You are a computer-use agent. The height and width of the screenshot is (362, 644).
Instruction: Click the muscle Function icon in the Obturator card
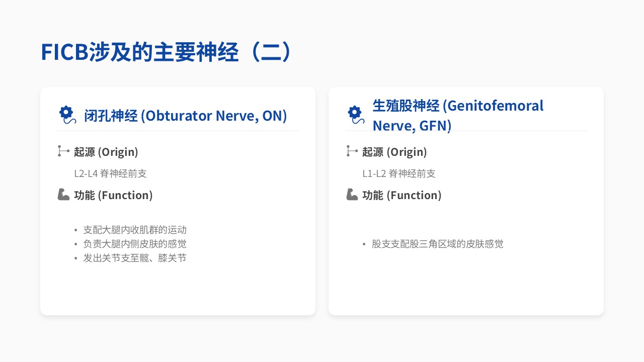63,195
